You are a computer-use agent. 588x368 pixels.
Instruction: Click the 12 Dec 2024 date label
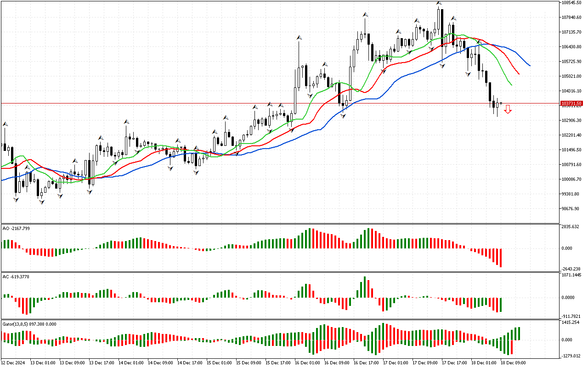point(13,363)
